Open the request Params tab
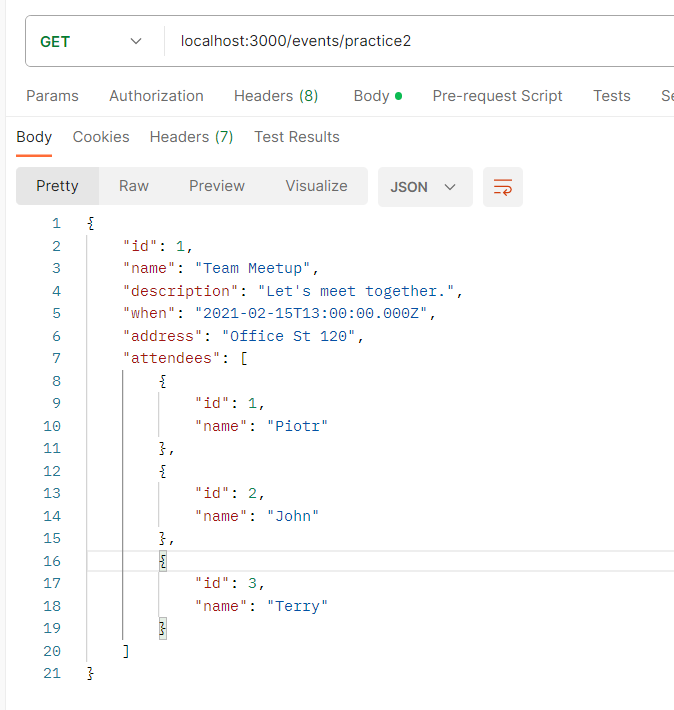The height and width of the screenshot is (710, 674). tap(52, 96)
